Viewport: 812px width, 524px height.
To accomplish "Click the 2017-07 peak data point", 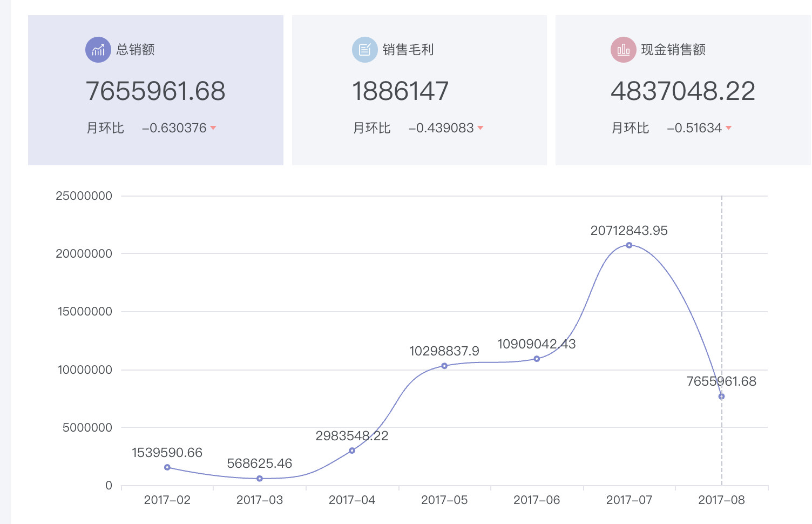I will coord(629,245).
